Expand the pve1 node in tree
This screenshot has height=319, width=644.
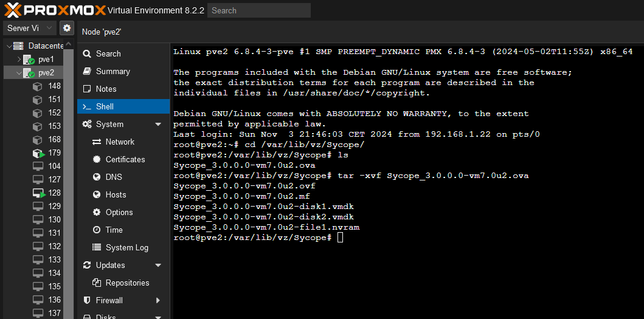click(x=19, y=60)
